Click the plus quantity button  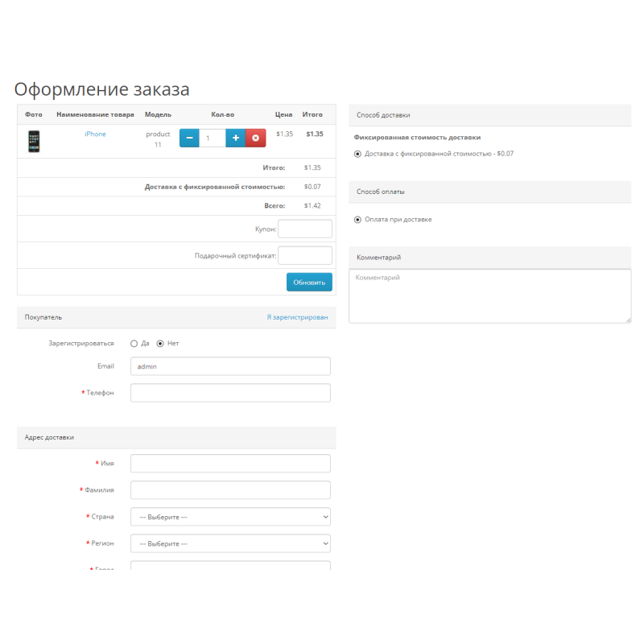click(236, 138)
